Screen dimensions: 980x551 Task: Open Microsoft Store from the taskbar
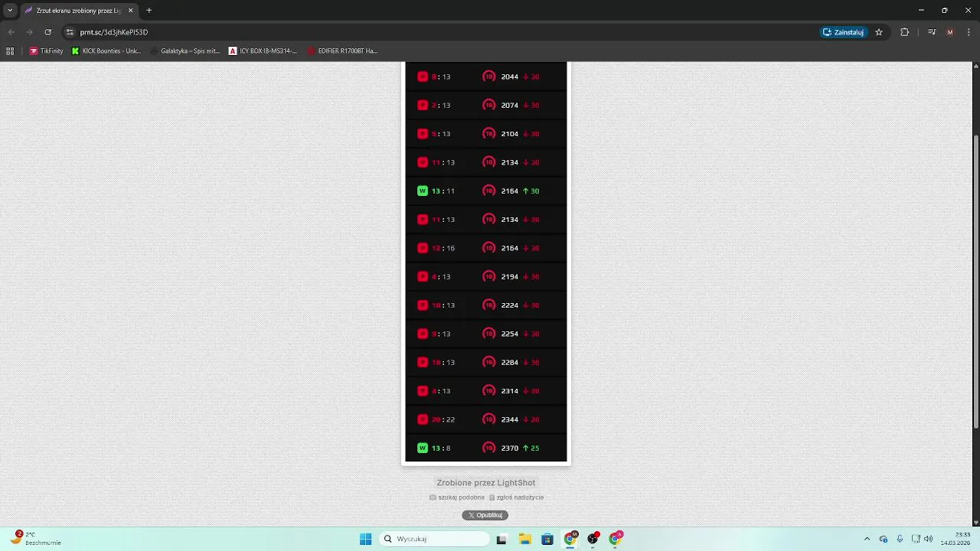(547, 539)
